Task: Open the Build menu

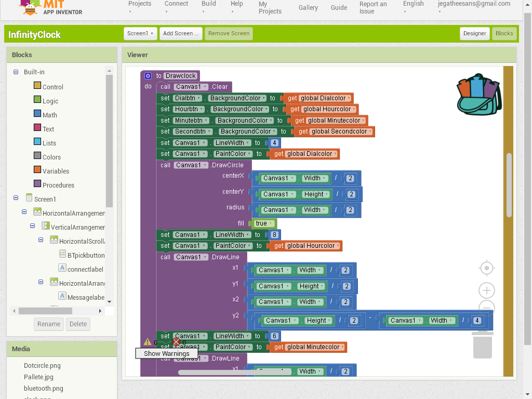Action: (x=208, y=4)
